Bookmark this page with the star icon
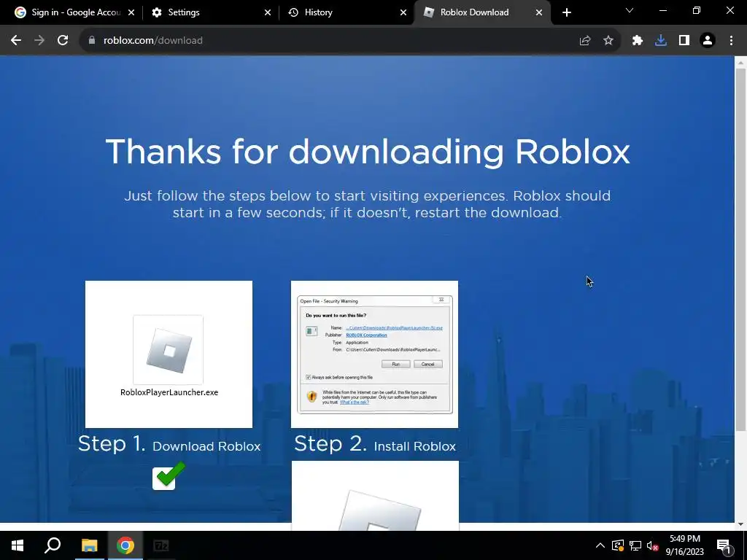 coord(608,41)
